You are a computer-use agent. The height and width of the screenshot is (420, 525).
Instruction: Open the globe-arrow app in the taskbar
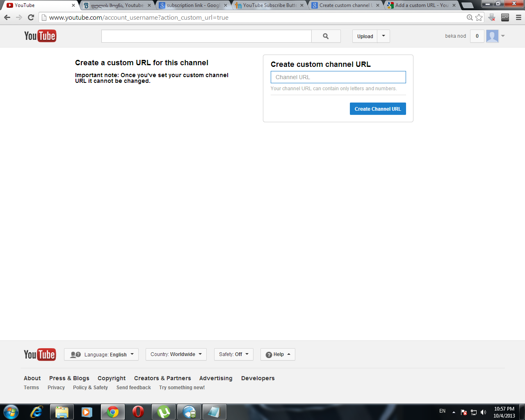(x=189, y=412)
